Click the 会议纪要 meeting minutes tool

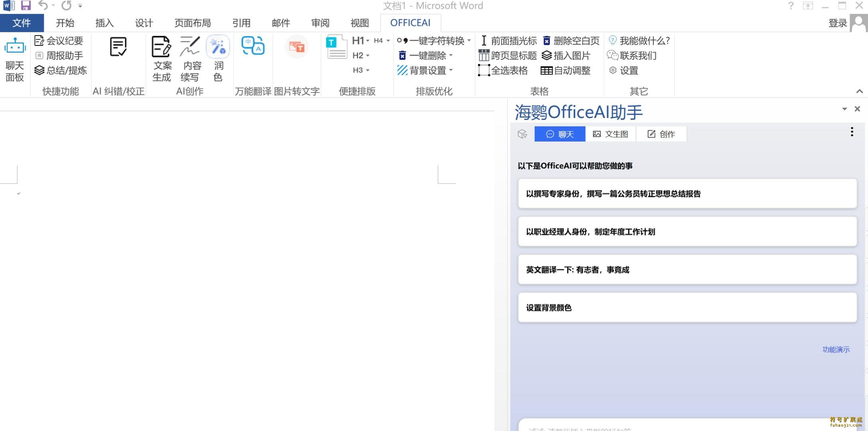(59, 41)
